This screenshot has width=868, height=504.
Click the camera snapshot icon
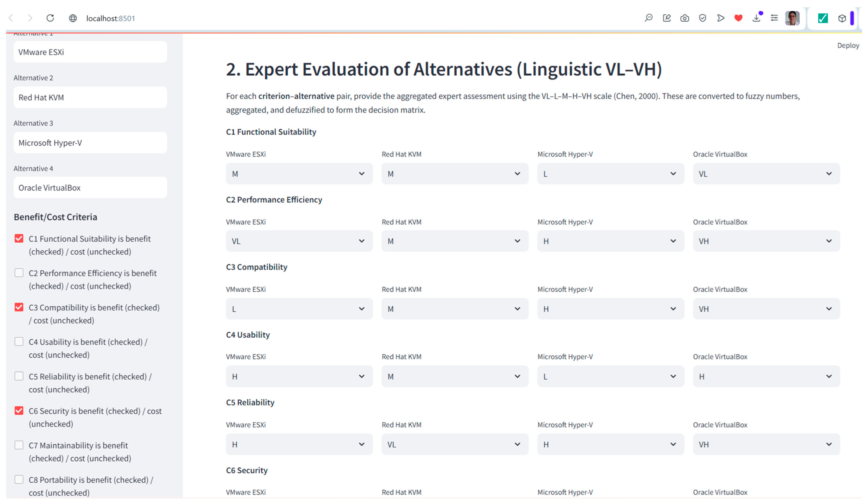pos(684,18)
